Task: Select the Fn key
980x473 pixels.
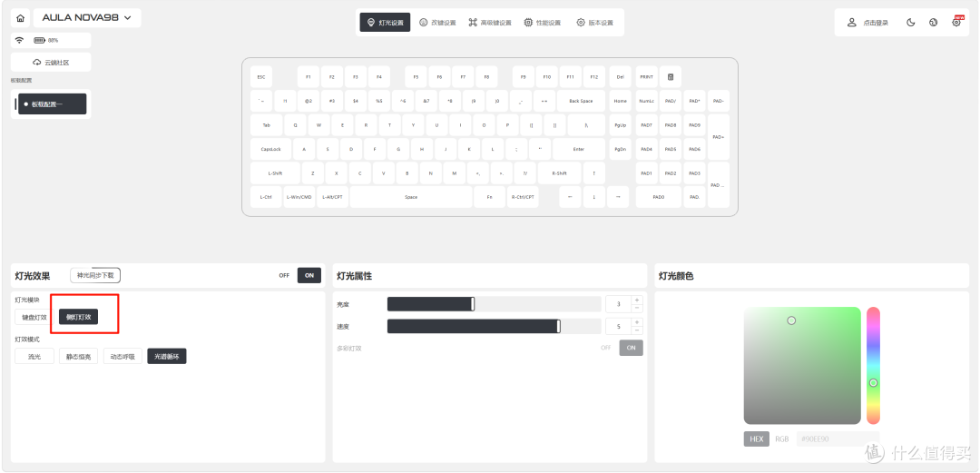Action: pyautogui.click(x=489, y=197)
